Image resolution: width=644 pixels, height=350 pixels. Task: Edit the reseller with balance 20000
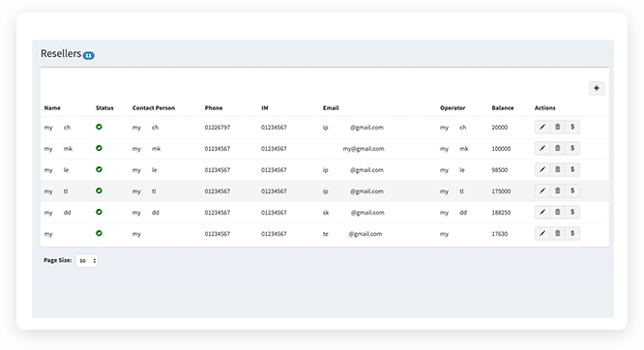coord(542,127)
